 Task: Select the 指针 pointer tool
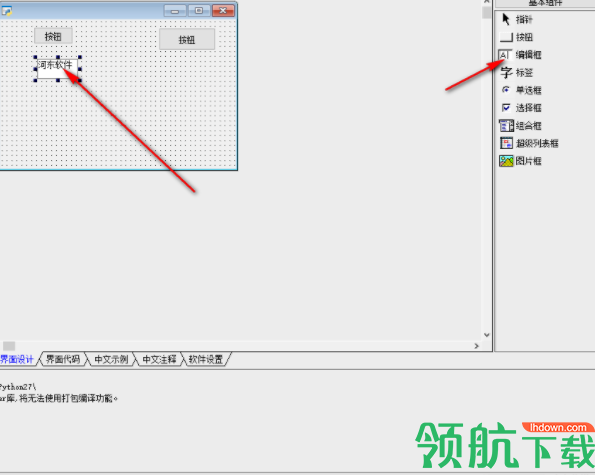point(517,19)
